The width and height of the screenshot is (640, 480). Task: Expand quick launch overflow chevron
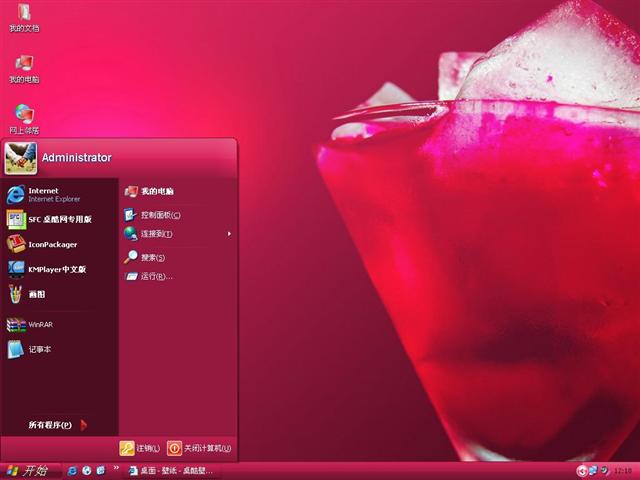click(x=116, y=468)
